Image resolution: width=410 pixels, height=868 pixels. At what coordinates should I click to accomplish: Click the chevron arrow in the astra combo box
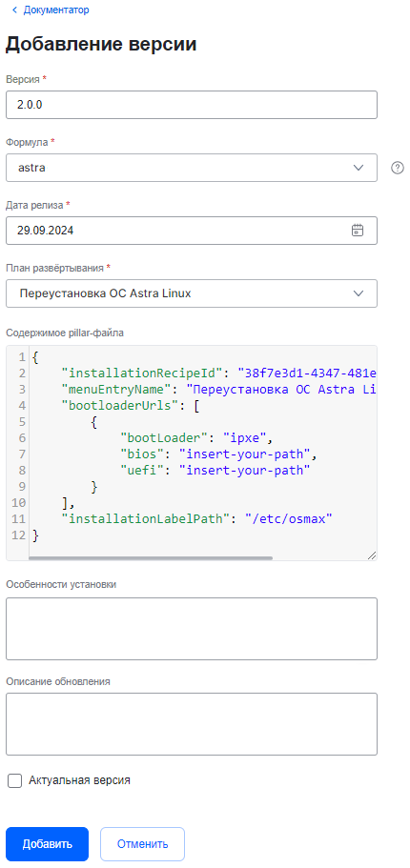(359, 168)
